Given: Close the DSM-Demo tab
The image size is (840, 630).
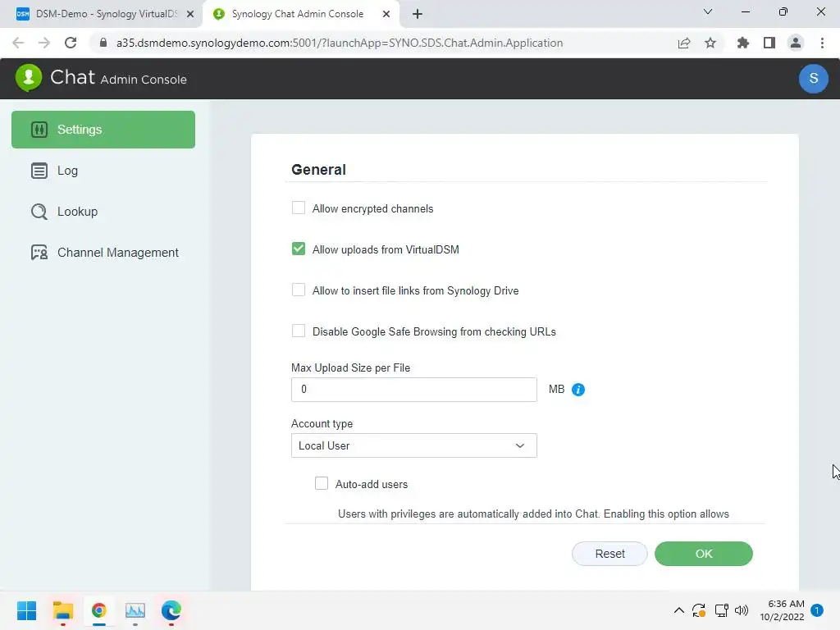Looking at the screenshot, I should click(190, 15).
